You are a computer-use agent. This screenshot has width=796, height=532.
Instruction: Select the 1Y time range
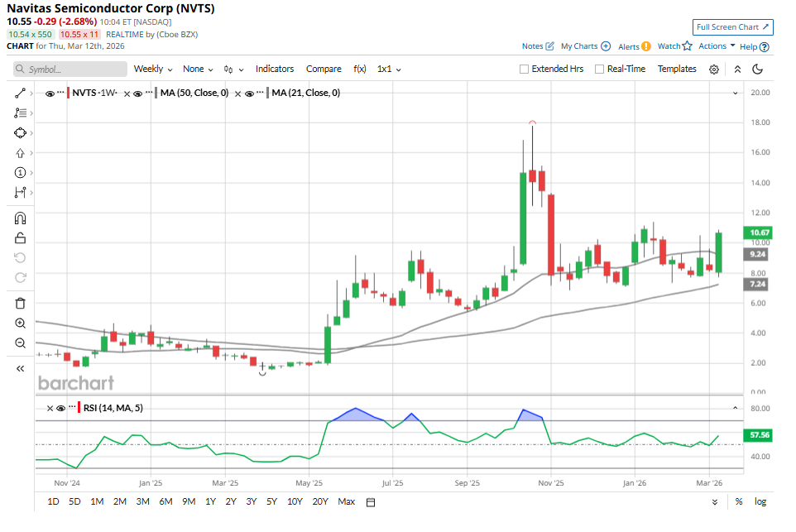pos(211,502)
